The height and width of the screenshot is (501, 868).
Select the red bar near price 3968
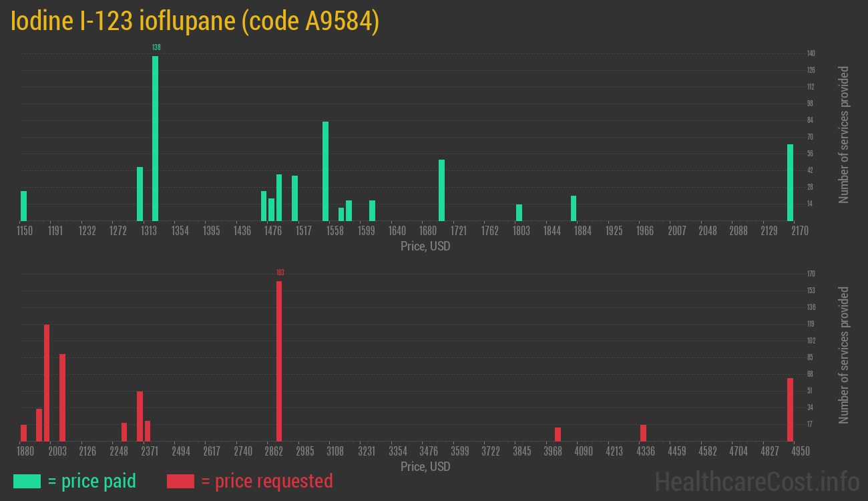pos(558,434)
